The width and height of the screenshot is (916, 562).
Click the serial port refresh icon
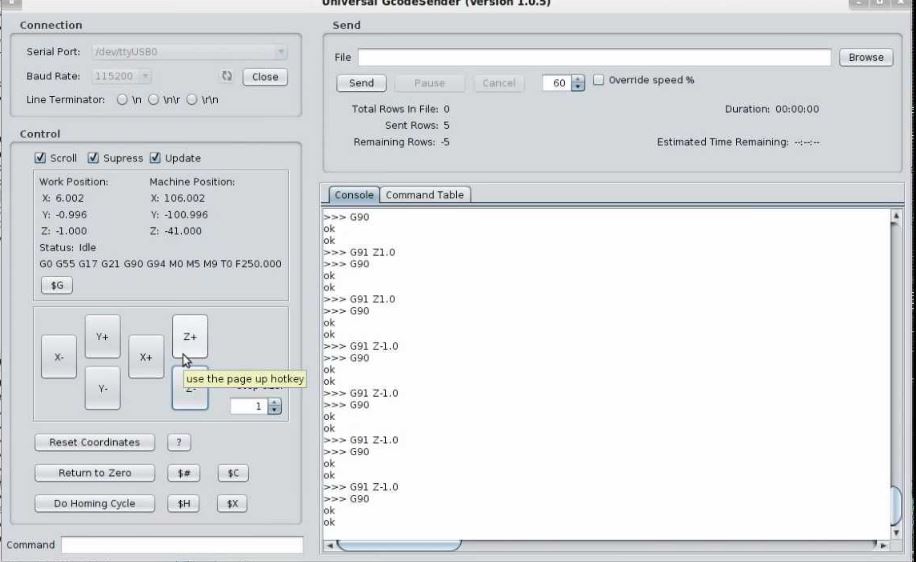[x=227, y=76]
